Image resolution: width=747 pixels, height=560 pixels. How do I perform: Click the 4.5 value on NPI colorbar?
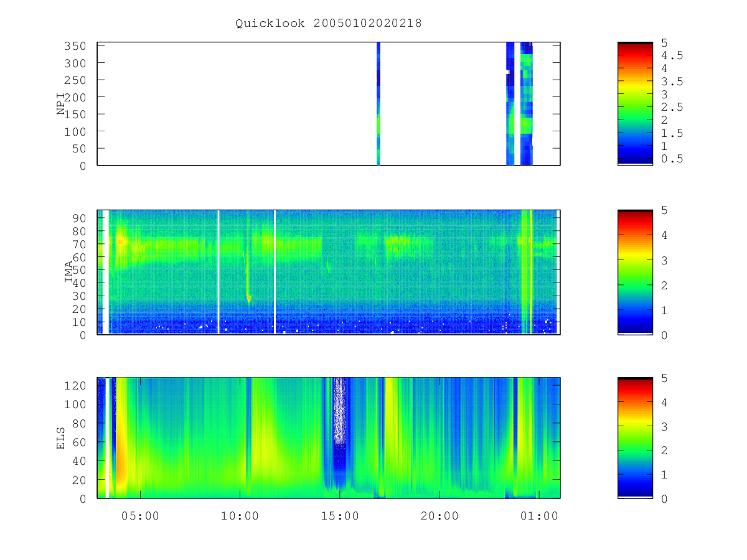[672, 56]
